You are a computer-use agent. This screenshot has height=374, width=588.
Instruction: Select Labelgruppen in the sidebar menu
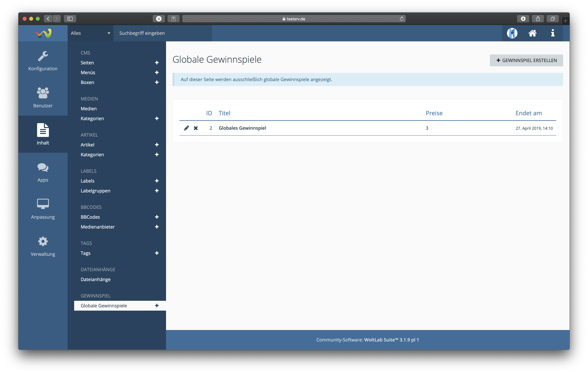pyautogui.click(x=95, y=191)
